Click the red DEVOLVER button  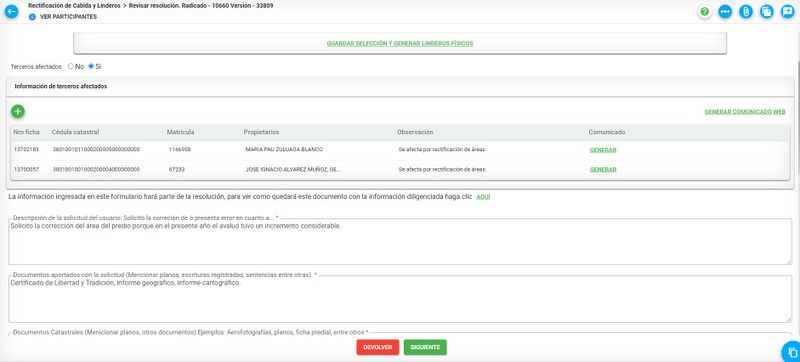point(378,347)
